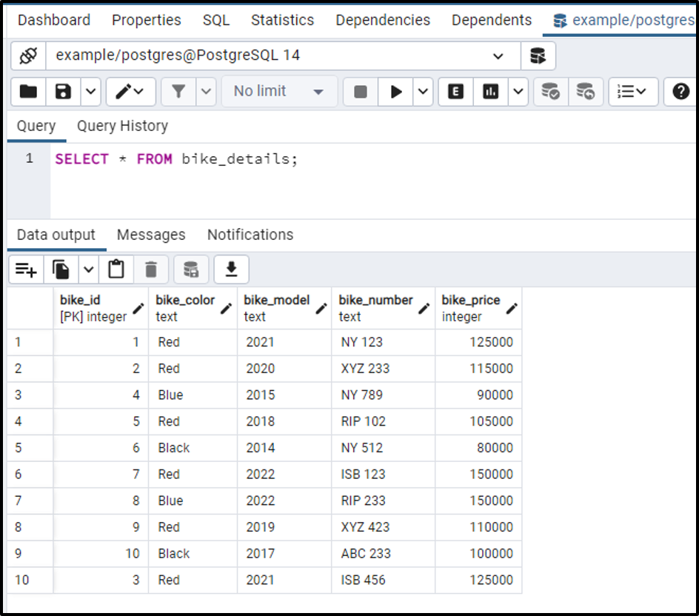Open the Dependencies menu item

click(x=382, y=20)
